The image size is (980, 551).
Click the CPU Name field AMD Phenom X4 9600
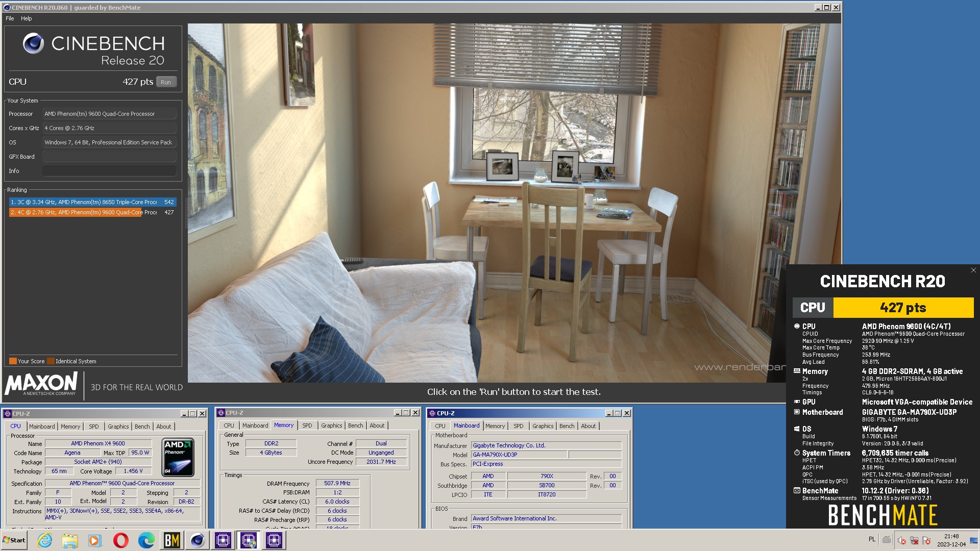coord(98,443)
